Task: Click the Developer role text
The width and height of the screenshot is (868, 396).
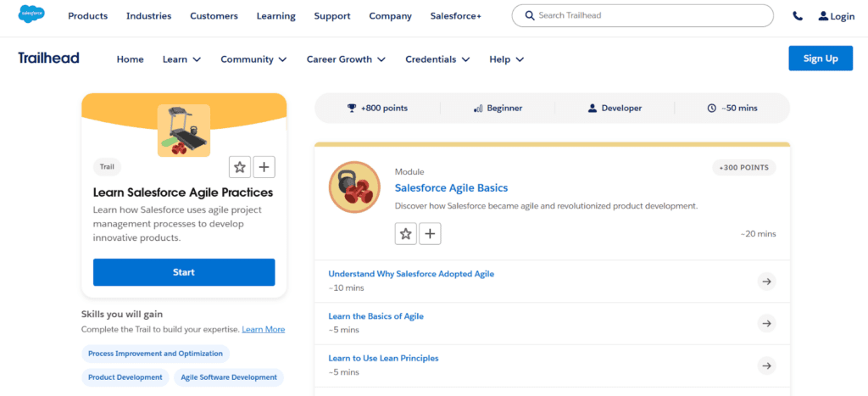Action: [621, 109]
